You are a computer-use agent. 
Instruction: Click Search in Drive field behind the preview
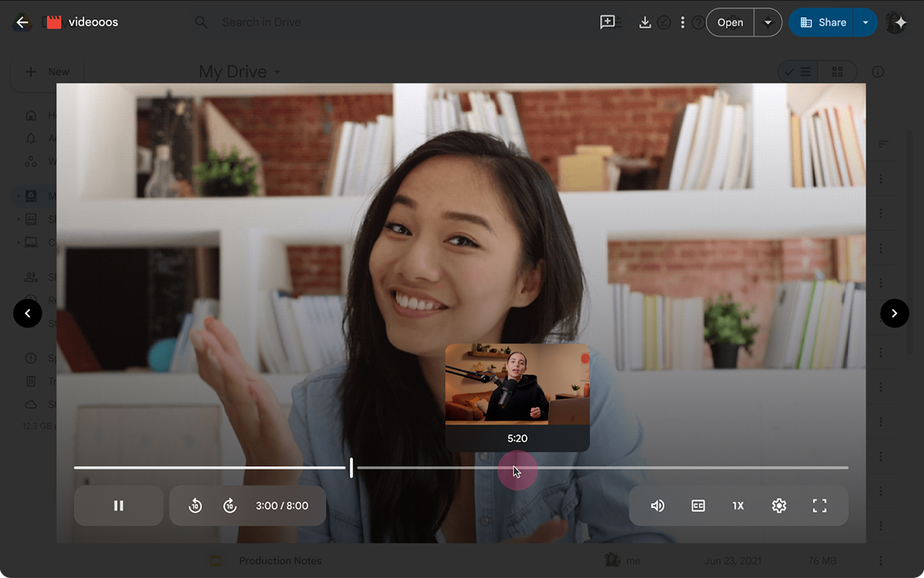pos(262,22)
